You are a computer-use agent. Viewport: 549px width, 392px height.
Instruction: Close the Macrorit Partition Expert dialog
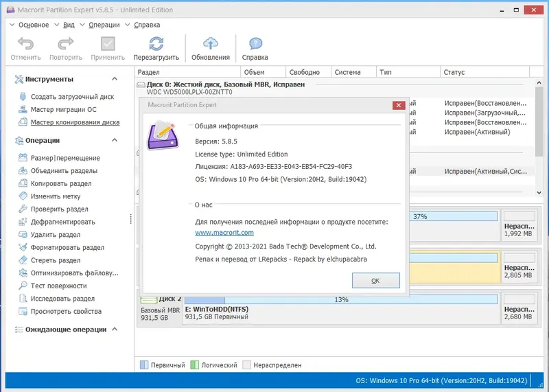tap(399, 105)
